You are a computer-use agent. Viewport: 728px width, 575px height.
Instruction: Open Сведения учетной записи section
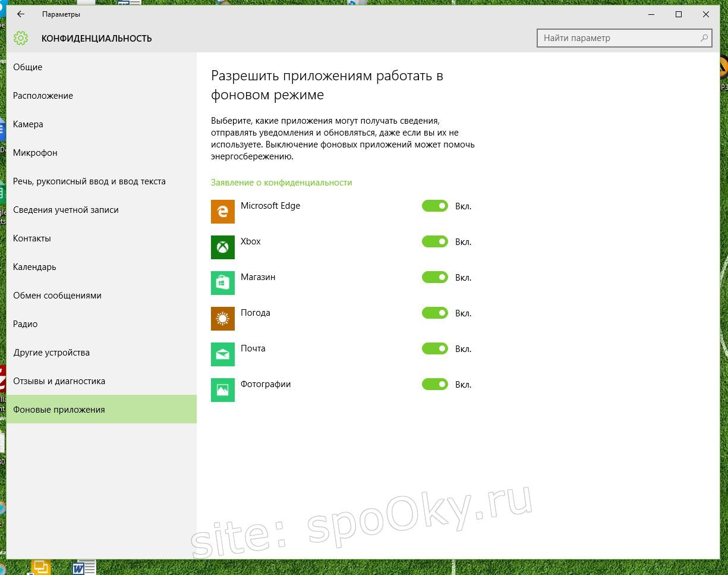(x=102, y=210)
